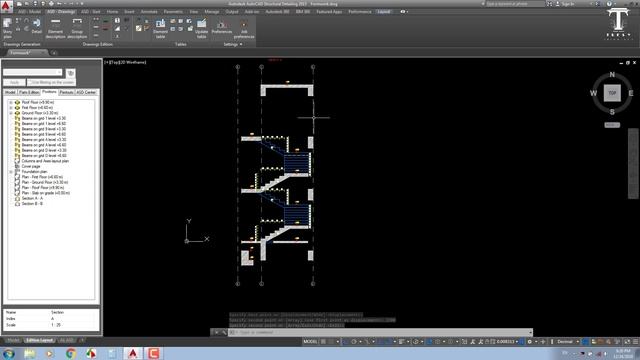The width and height of the screenshot is (640, 360).
Task: Switch to the Model bottom layout tab
Action: (x=12, y=340)
